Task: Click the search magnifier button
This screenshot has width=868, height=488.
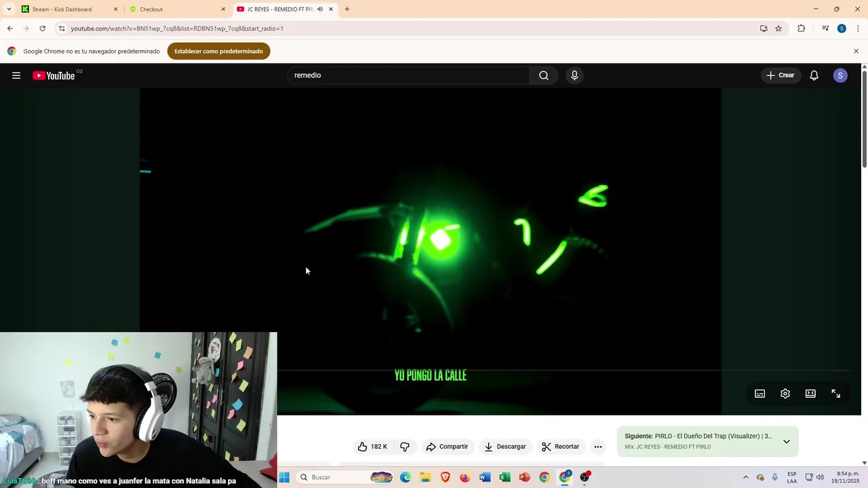Action: [544, 75]
